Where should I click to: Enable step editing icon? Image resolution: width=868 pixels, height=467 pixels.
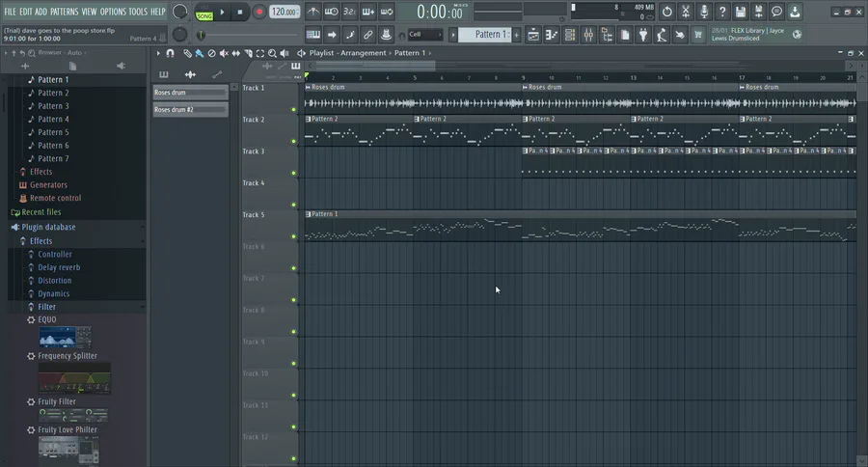coord(350,35)
